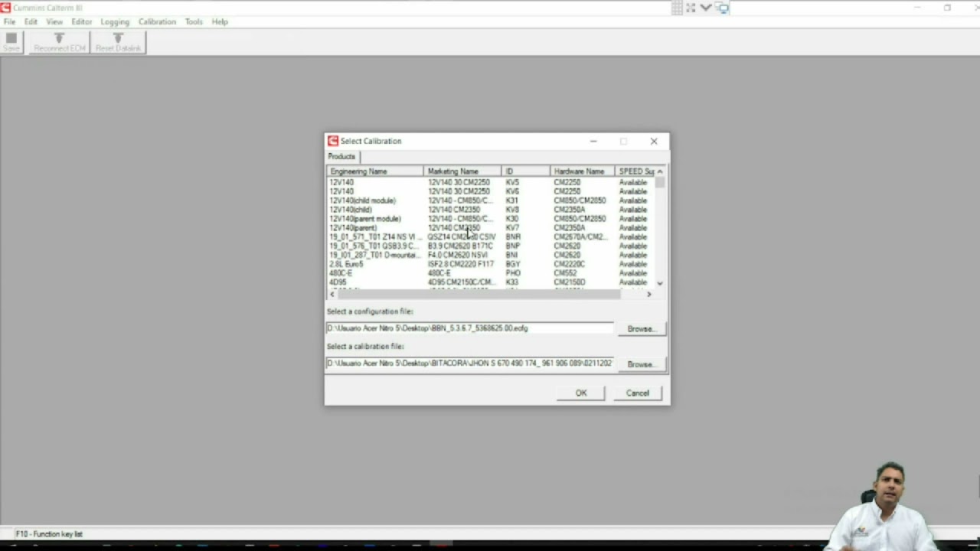Image resolution: width=980 pixels, height=551 pixels.
Task: Click the horizontal scrollbar right arrow
Action: coord(649,294)
